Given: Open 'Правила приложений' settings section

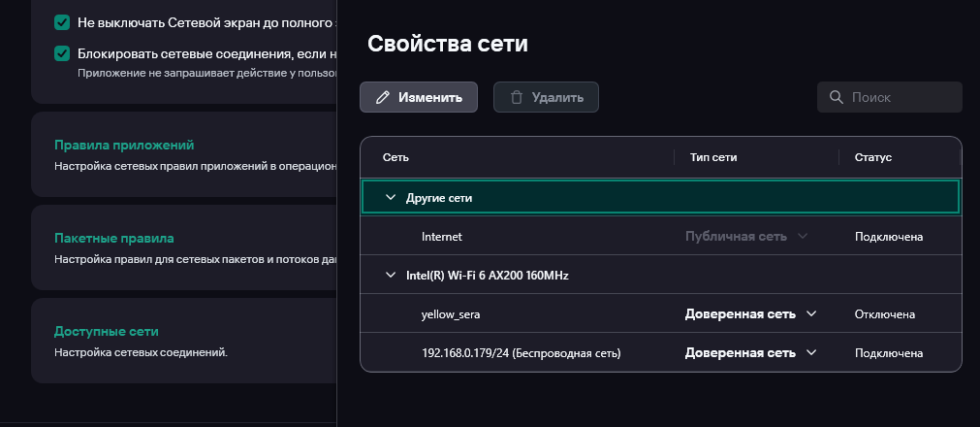Looking at the screenshot, I should pos(124,146).
